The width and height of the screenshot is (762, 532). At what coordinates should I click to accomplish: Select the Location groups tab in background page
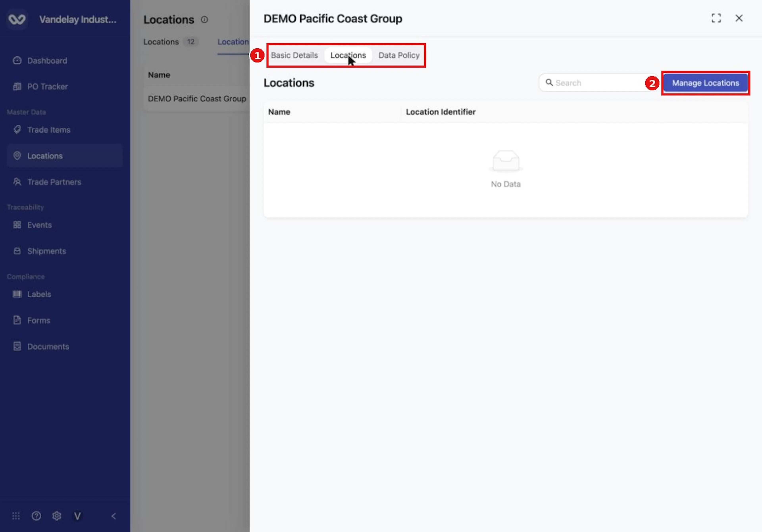tap(233, 42)
